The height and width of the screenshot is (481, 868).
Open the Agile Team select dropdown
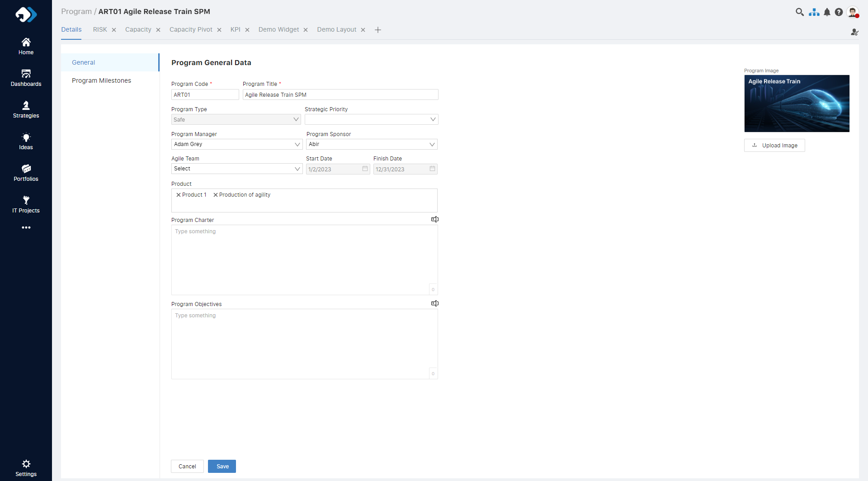click(x=297, y=169)
